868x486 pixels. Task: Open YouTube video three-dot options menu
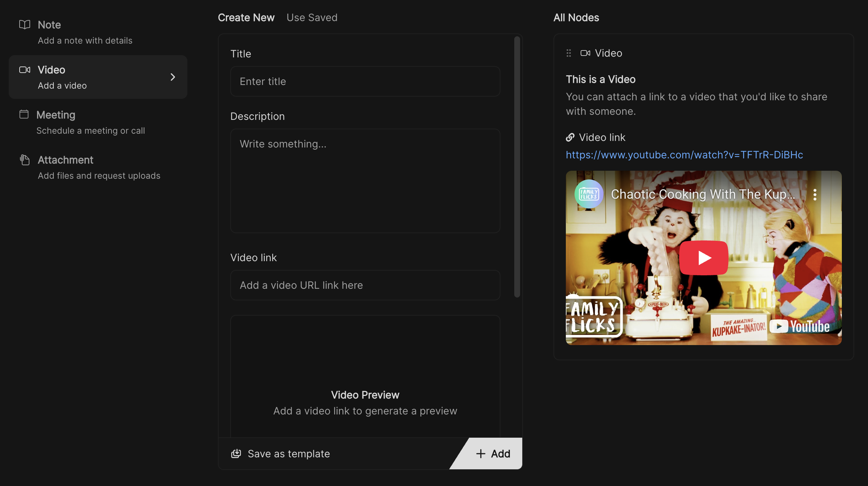click(815, 195)
